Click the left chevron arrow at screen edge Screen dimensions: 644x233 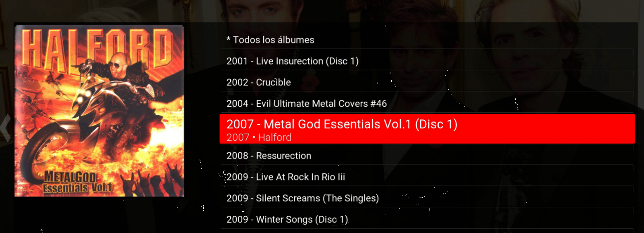click(6, 128)
